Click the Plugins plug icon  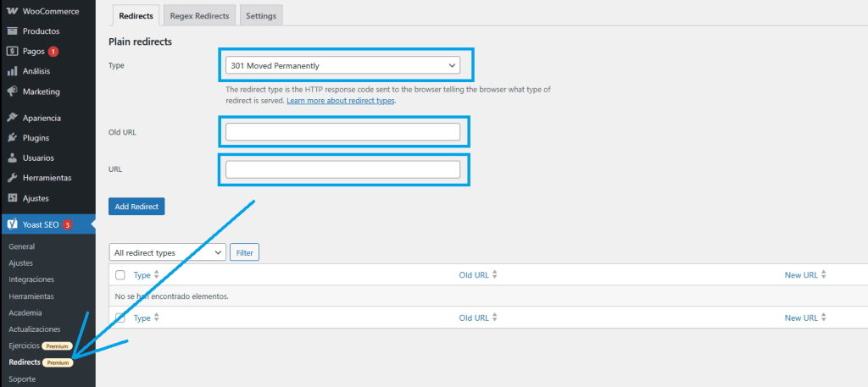[x=13, y=138]
